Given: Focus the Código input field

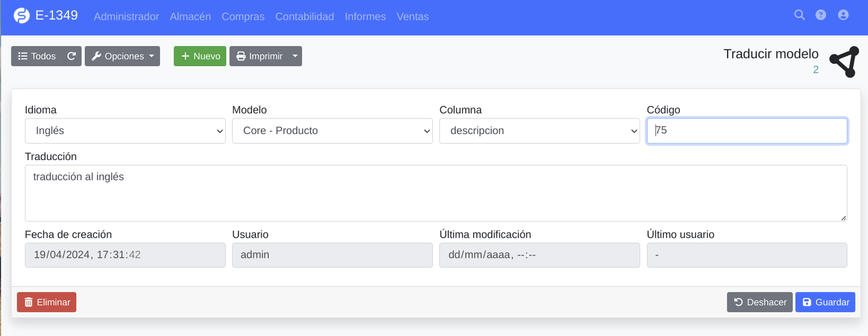Looking at the screenshot, I should point(747,131).
